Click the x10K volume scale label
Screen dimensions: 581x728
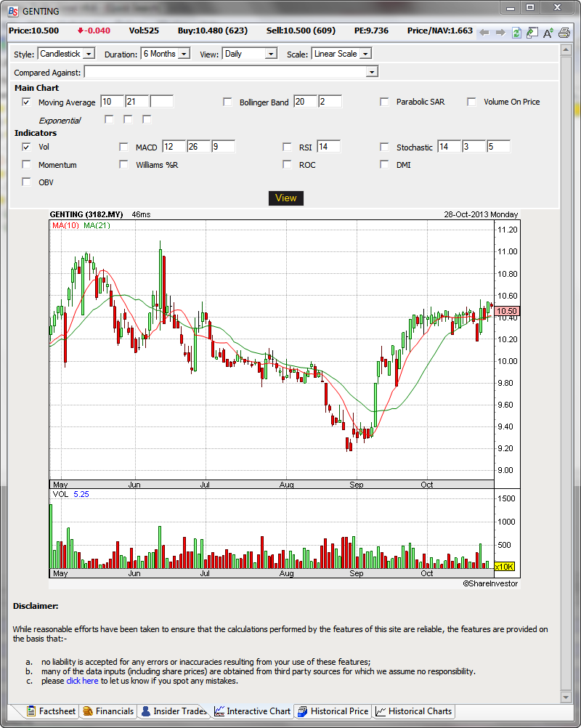point(505,567)
